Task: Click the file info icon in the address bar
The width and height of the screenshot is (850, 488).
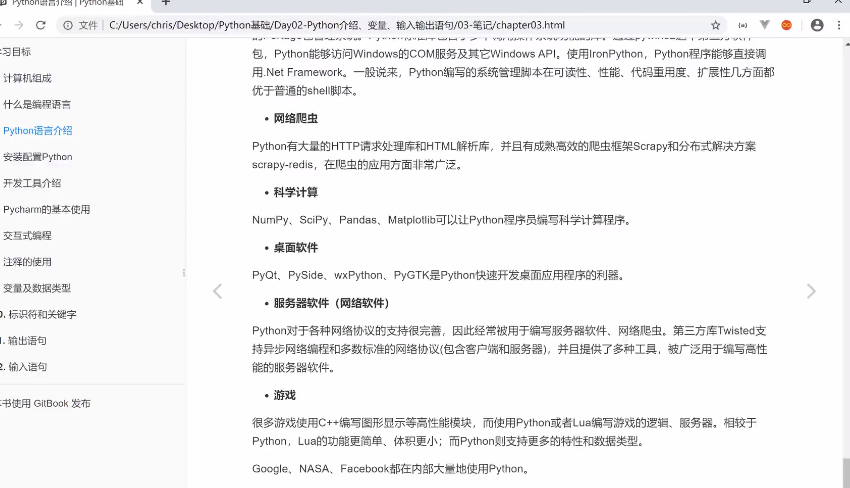Action: (x=68, y=25)
